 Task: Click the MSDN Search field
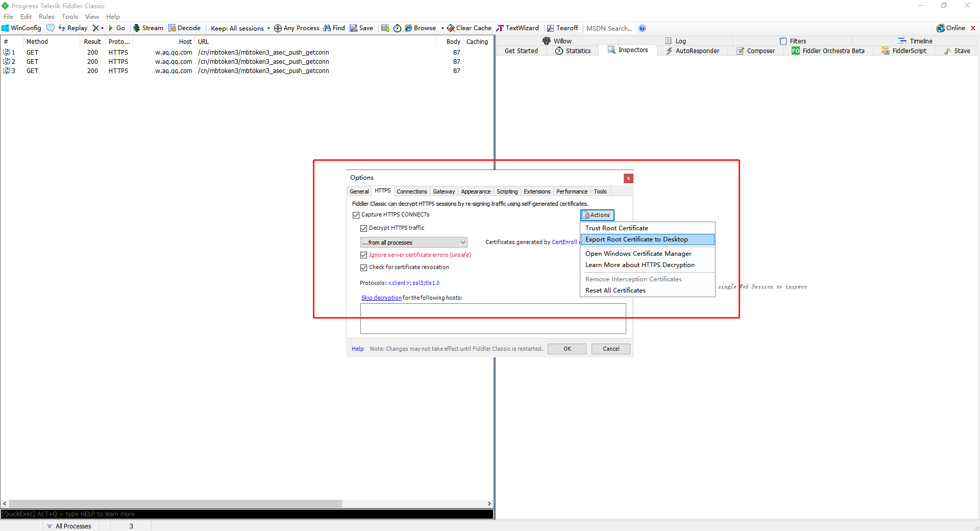[x=609, y=28]
